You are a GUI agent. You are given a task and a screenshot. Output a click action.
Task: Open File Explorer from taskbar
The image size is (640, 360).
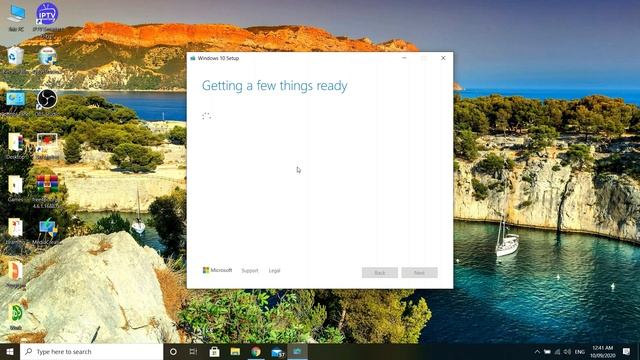(235, 351)
